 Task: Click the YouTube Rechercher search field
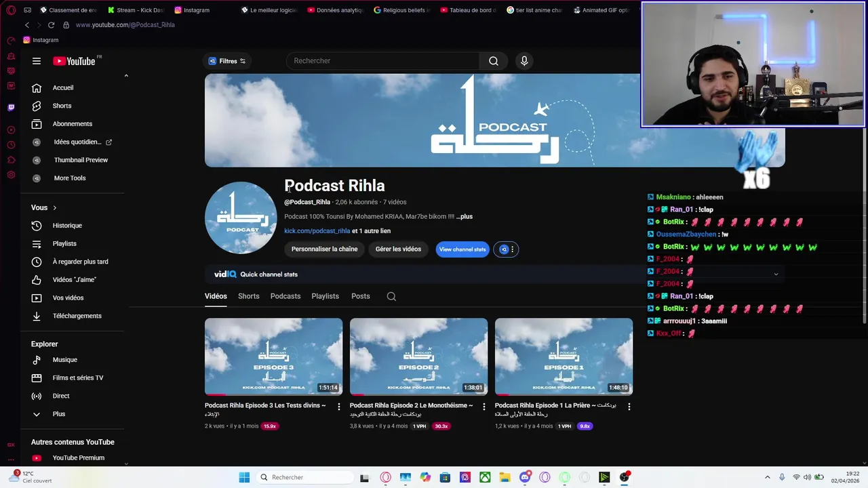point(383,61)
